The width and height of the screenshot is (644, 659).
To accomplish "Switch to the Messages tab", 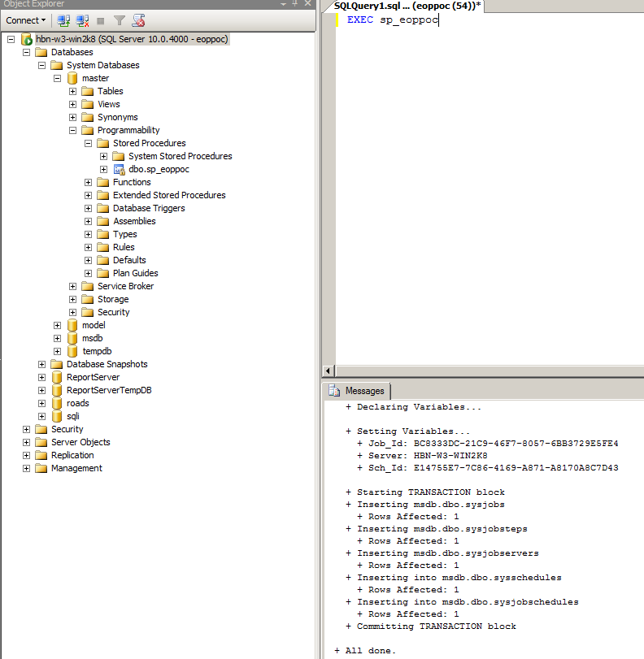I will (x=357, y=391).
